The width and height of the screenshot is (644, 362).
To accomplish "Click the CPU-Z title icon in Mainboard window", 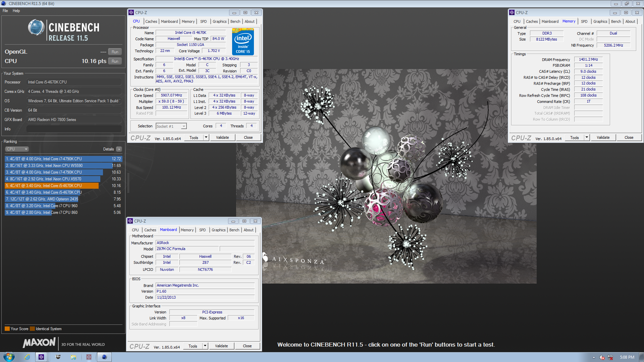I will (x=130, y=221).
